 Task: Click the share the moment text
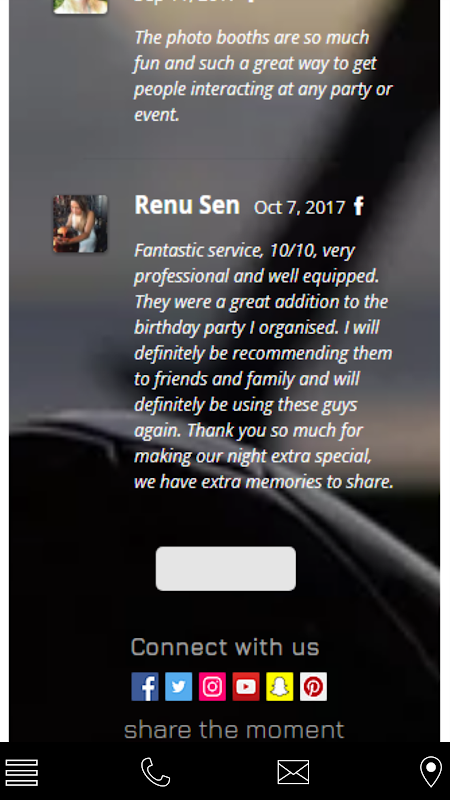point(234,730)
